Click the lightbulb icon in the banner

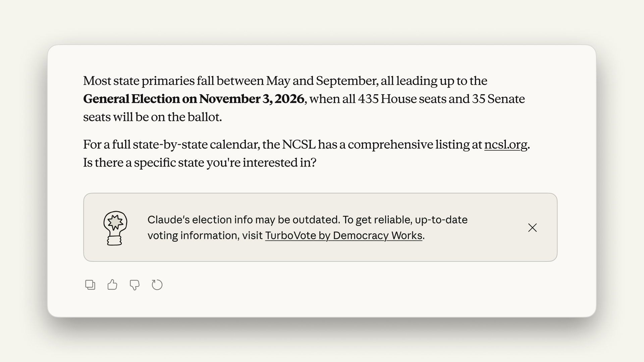click(115, 228)
